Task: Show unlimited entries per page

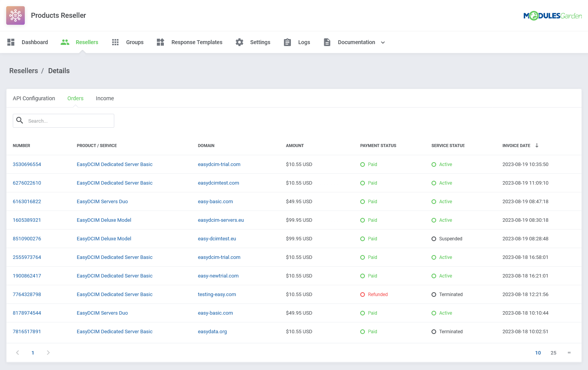Action: click(x=569, y=353)
